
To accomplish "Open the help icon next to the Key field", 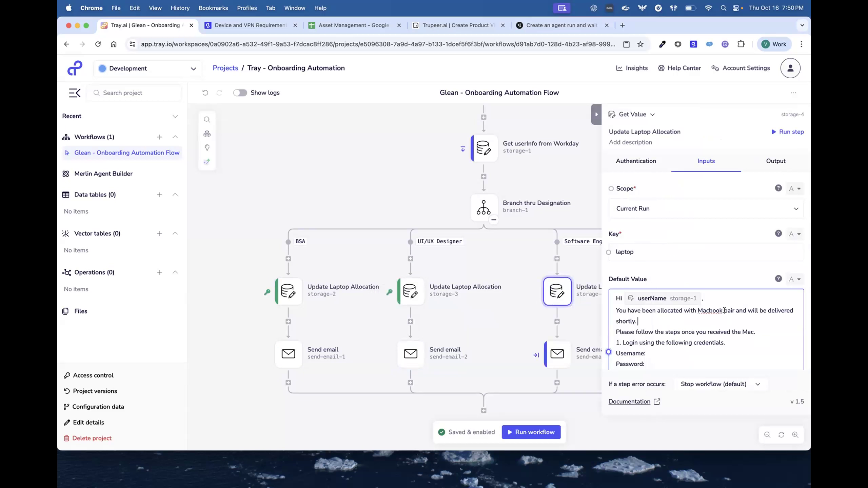I will coord(778,233).
